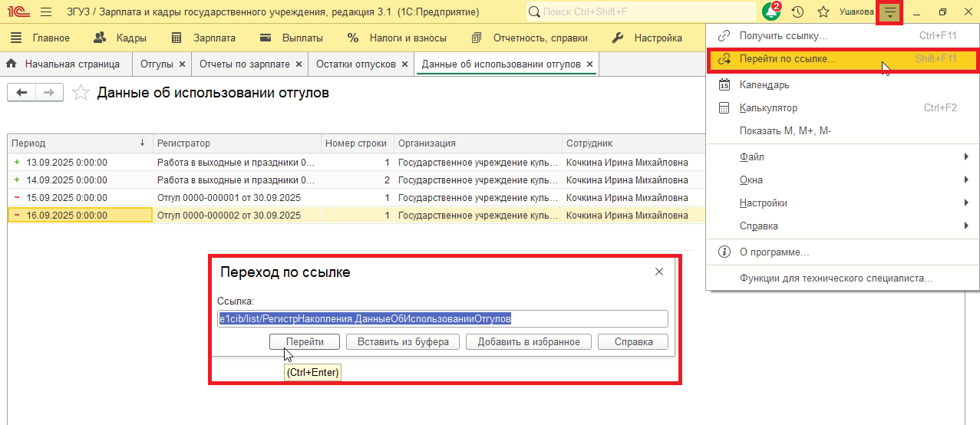980x425 pixels.
Task: Expand the Окна submenu
Action: click(843, 180)
